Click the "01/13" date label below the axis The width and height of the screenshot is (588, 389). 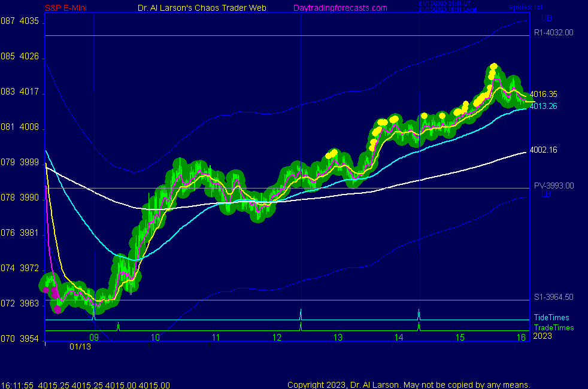pos(80,347)
